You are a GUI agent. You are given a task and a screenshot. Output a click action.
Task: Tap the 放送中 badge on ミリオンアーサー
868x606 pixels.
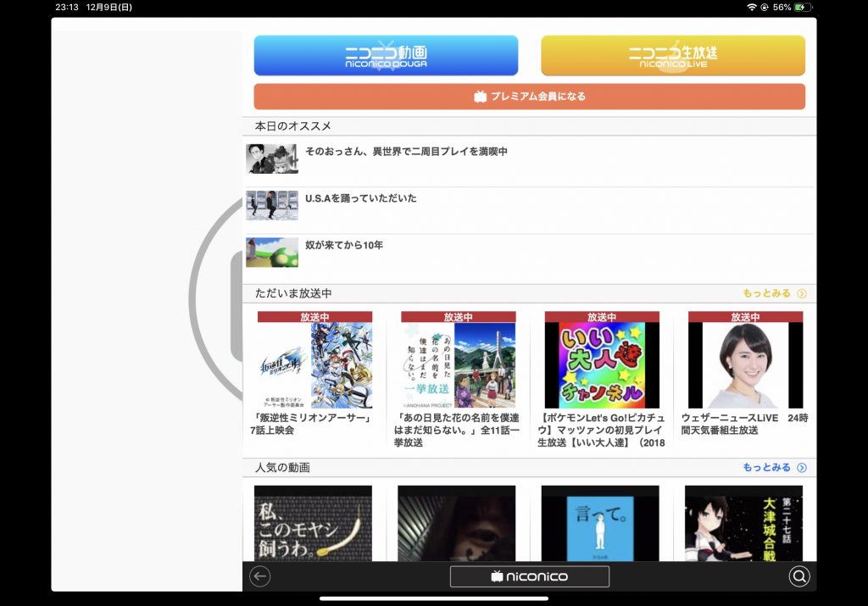tap(315, 317)
